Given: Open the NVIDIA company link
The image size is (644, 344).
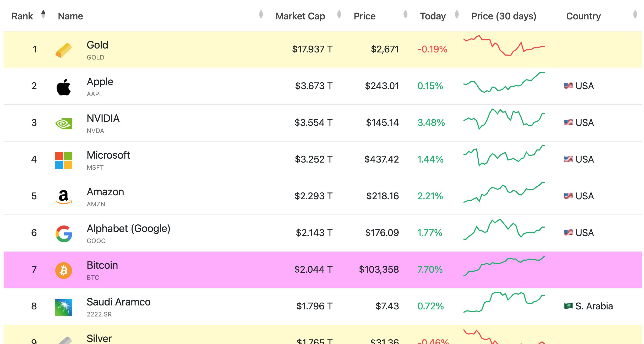Looking at the screenshot, I should [x=103, y=119].
